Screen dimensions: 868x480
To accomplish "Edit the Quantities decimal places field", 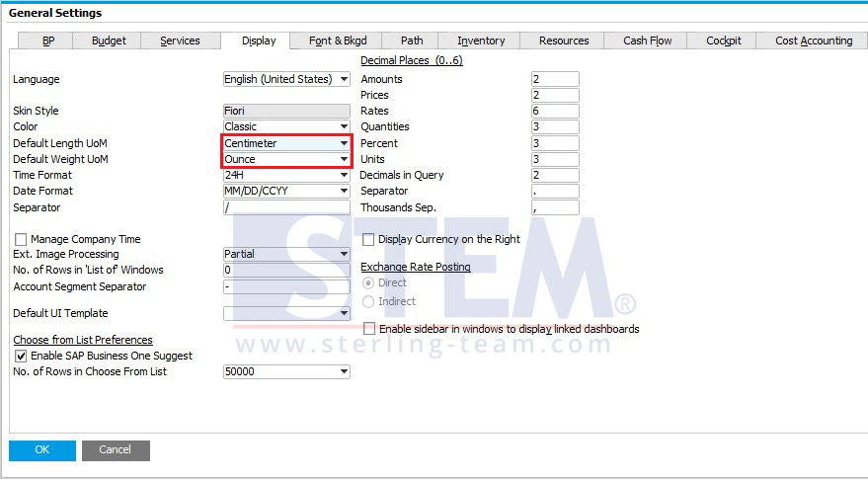I will pyautogui.click(x=555, y=126).
